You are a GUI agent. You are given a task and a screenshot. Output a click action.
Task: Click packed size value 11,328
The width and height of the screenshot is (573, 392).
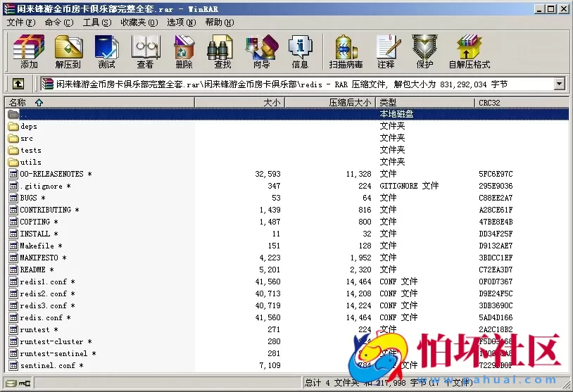[x=358, y=174]
